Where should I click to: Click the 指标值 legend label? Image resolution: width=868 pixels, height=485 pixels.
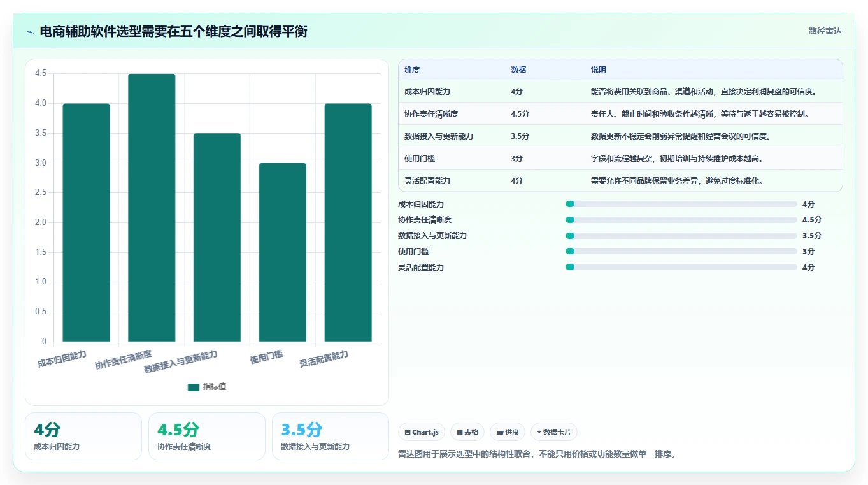pyautogui.click(x=215, y=387)
